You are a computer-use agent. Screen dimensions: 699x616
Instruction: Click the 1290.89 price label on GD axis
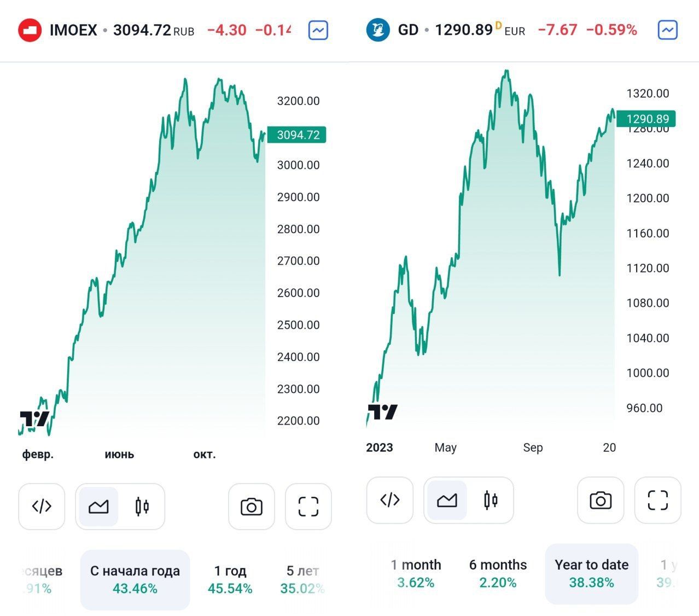(647, 119)
